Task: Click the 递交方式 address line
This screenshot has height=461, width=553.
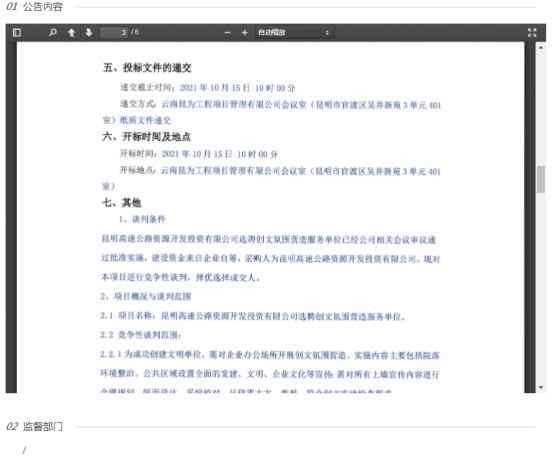Action: coord(280,105)
